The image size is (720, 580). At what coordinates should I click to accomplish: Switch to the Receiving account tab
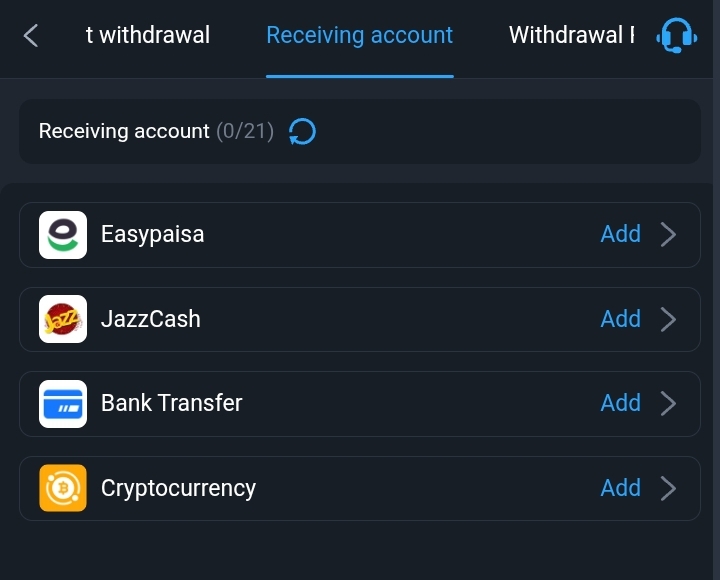[x=359, y=36]
